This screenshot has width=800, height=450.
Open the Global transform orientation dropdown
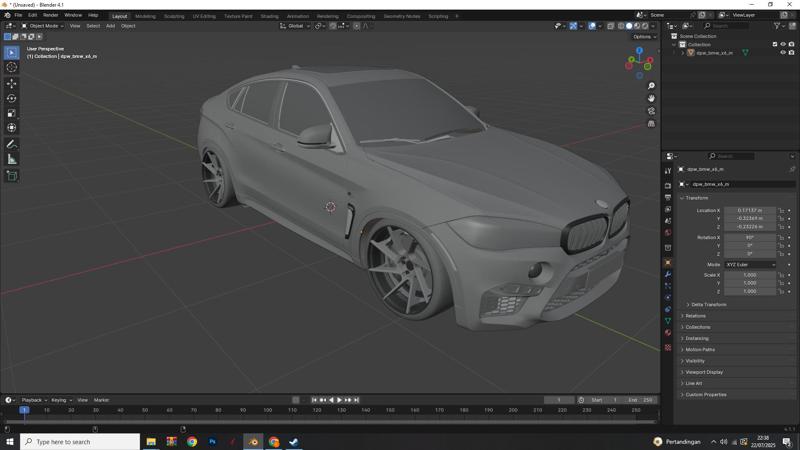coord(295,26)
